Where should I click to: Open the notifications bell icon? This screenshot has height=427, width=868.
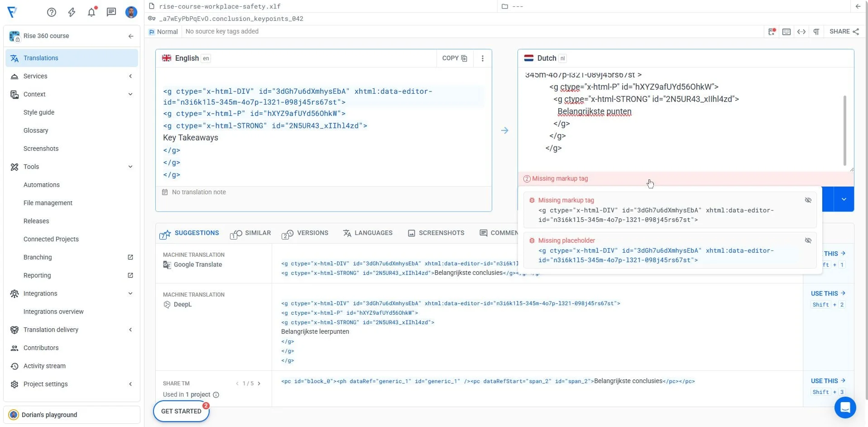[x=91, y=12]
